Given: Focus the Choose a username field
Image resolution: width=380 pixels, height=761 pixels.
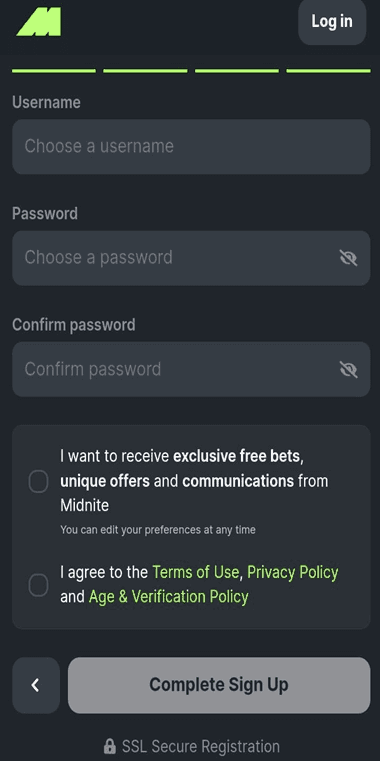Looking at the screenshot, I should click(191, 147).
